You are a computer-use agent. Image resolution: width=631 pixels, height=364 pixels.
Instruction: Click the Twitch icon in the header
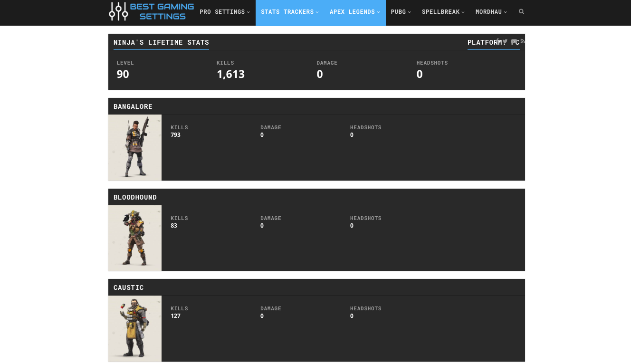[514, 41]
